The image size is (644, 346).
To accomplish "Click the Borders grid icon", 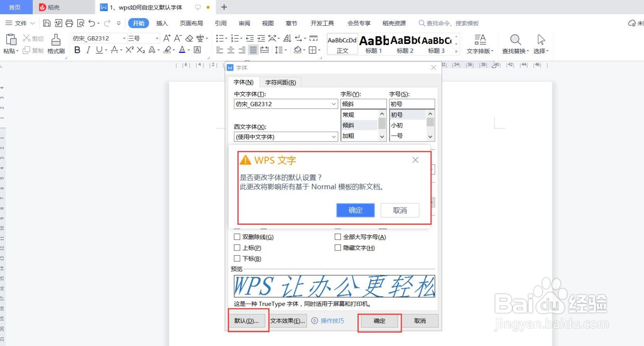I will click(312, 50).
